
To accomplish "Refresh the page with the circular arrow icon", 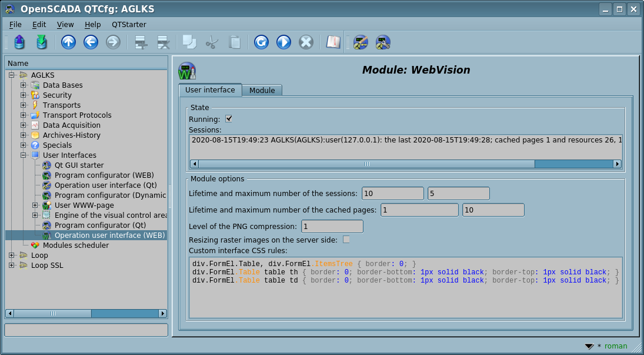I will pos(261,42).
